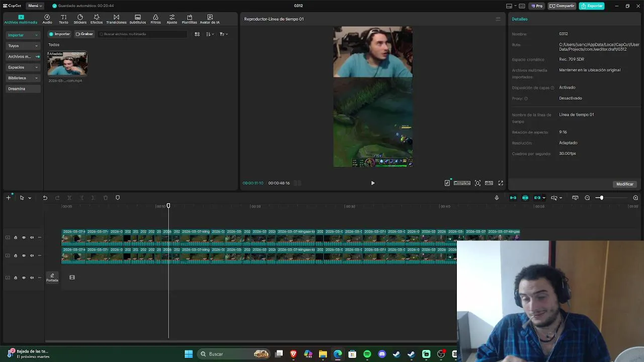Adjust the timeline zoom slider
Image resolution: width=644 pixels, height=362 pixels.
pyautogui.click(x=601, y=198)
